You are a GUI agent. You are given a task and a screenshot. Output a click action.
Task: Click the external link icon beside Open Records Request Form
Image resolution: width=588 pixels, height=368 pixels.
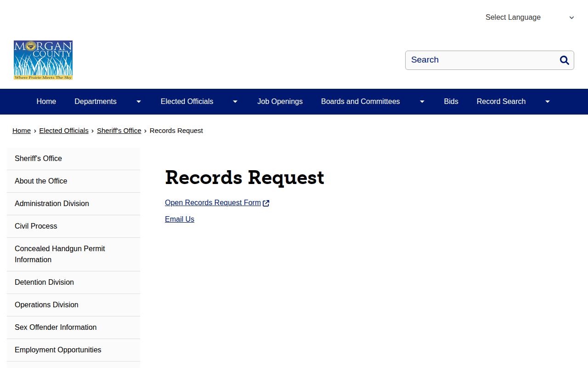tap(266, 203)
